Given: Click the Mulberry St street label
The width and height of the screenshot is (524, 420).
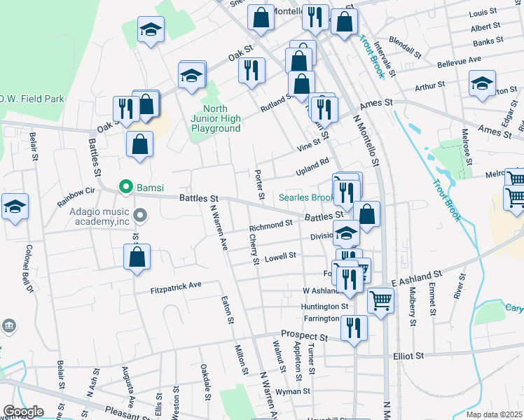Looking at the screenshot, I should [x=413, y=307].
